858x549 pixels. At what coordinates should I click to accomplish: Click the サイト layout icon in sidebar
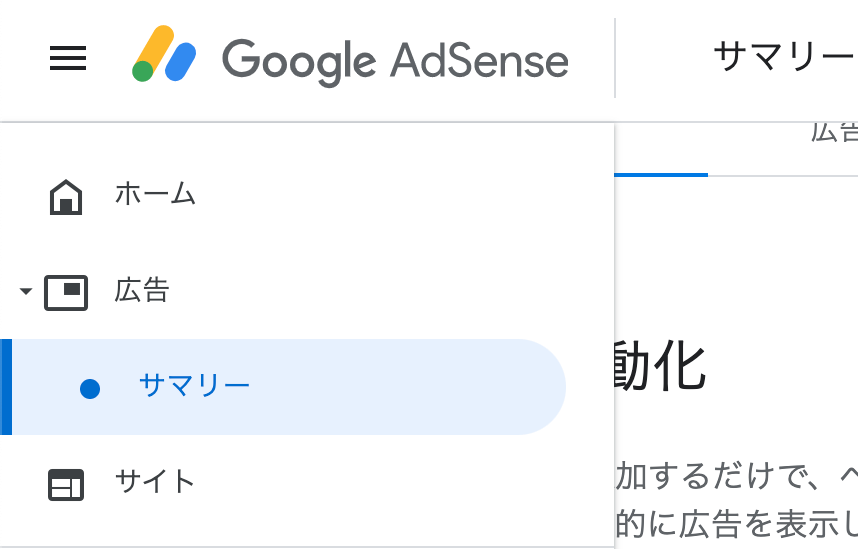click(66, 484)
